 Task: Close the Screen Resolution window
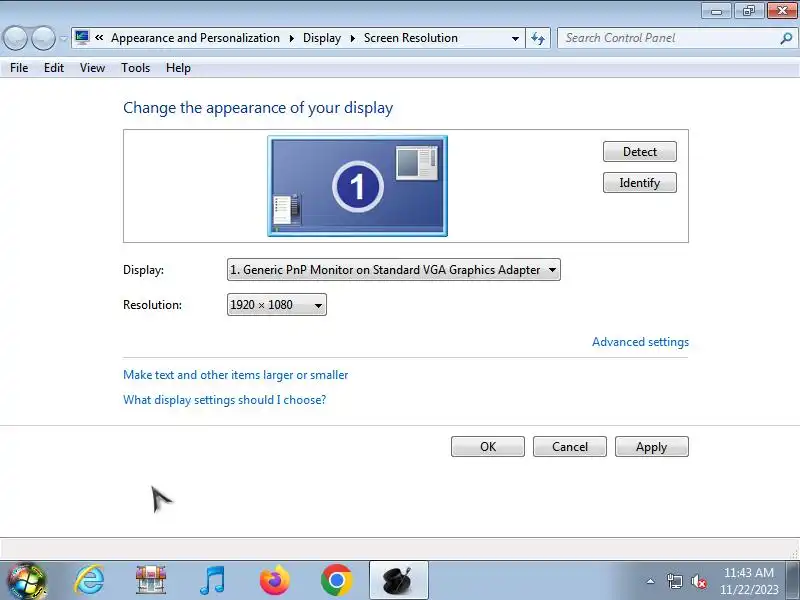(782, 11)
